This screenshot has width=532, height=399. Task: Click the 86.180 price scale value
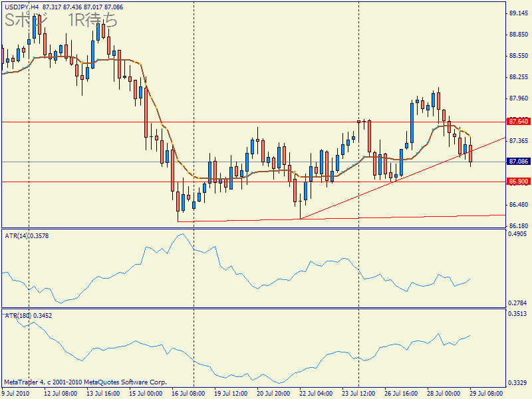coord(517,226)
